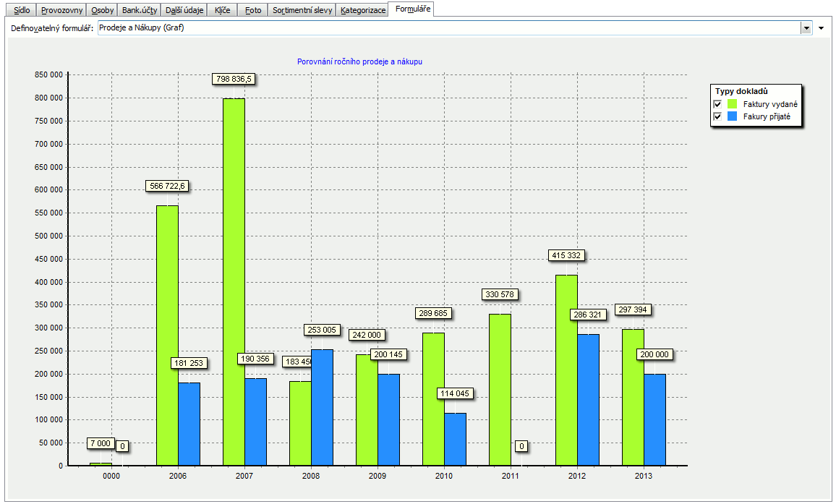The image size is (836, 504).
Task: Go to the Bank.účty tab
Action: tap(140, 11)
